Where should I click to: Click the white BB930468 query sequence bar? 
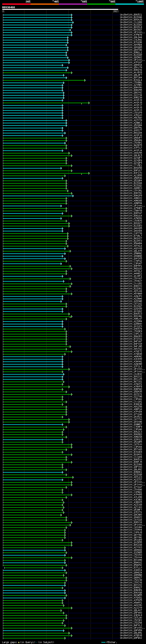click(60, 10)
